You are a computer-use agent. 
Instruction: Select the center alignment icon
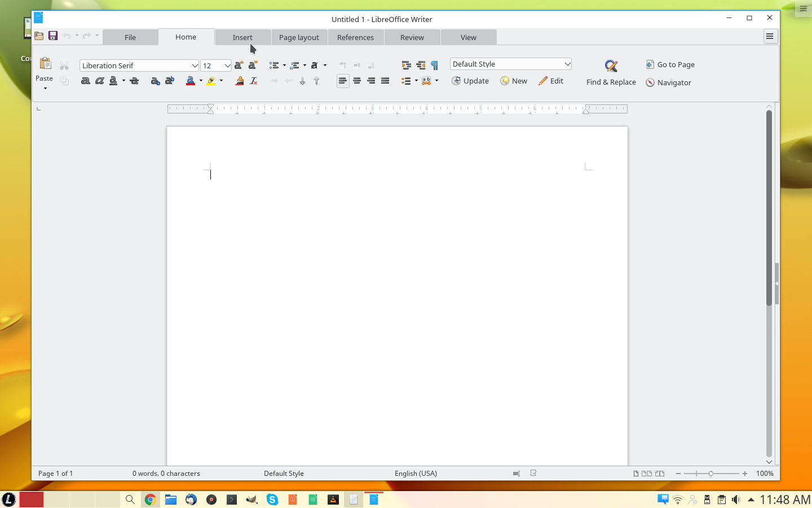[x=357, y=81]
